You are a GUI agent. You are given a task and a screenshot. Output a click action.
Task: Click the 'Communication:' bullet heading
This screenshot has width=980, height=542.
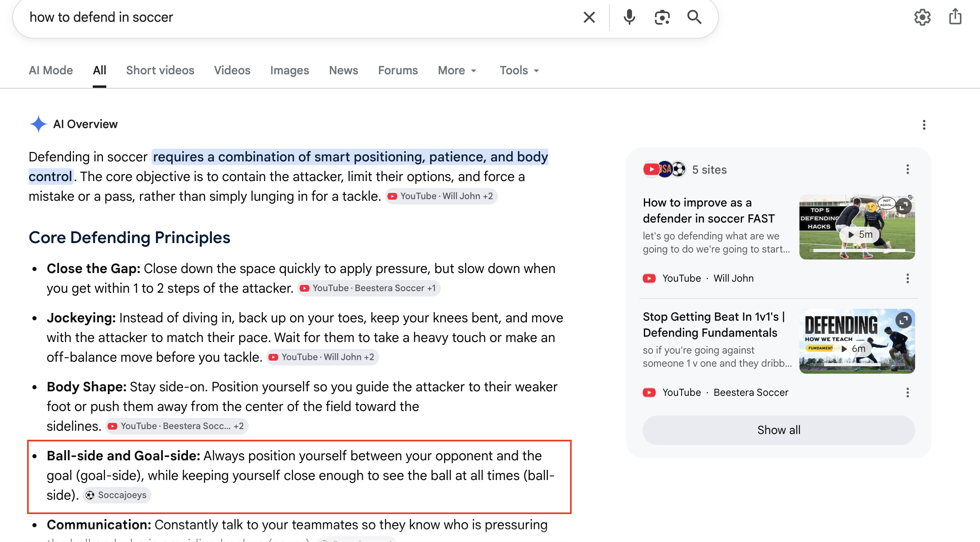[x=99, y=525]
